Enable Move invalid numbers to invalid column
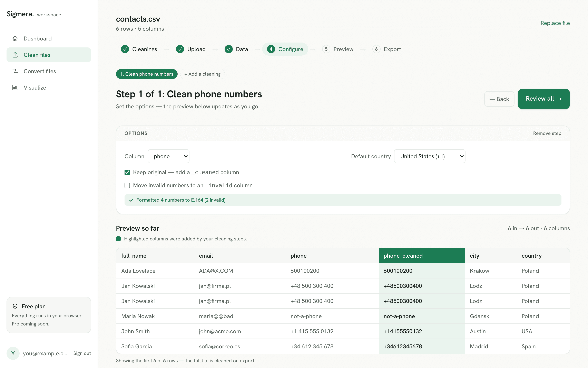The height and width of the screenshot is (368, 588). [127, 185]
